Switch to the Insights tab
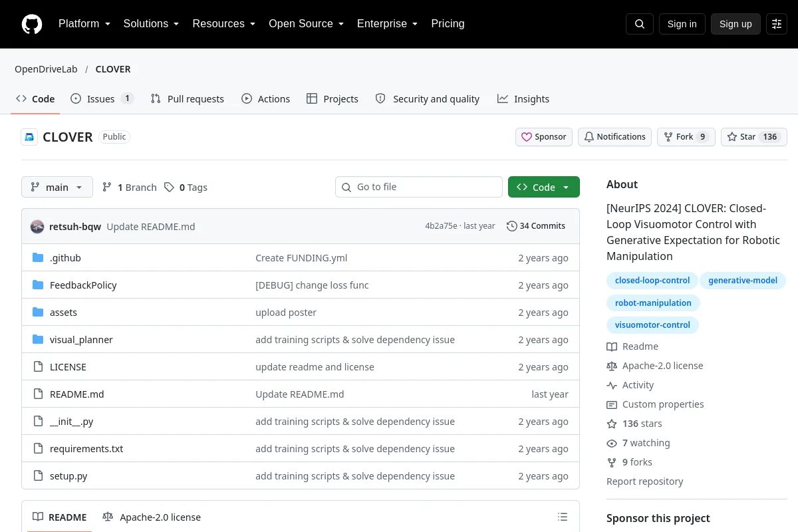 [x=523, y=98]
